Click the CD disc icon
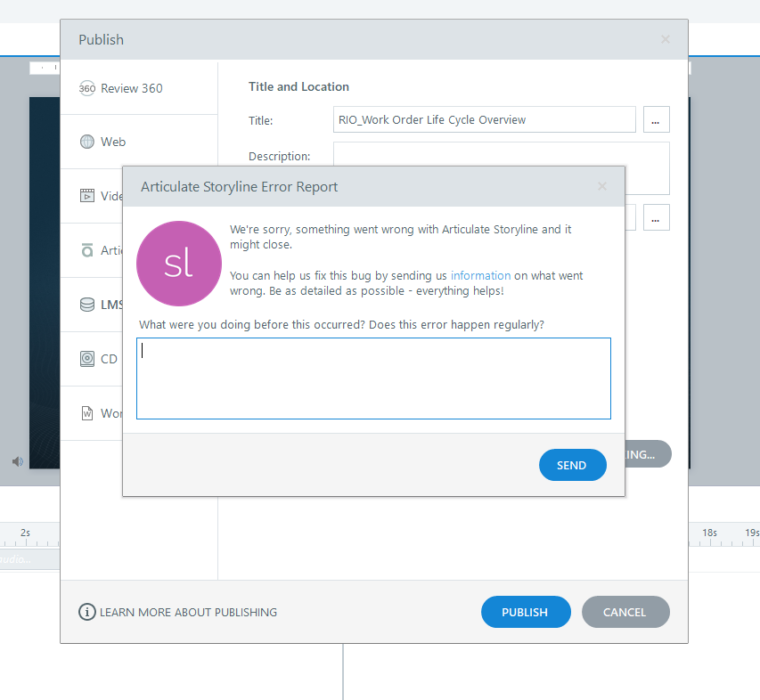The width and height of the screenshot is (760, 700). click(87, 359)
